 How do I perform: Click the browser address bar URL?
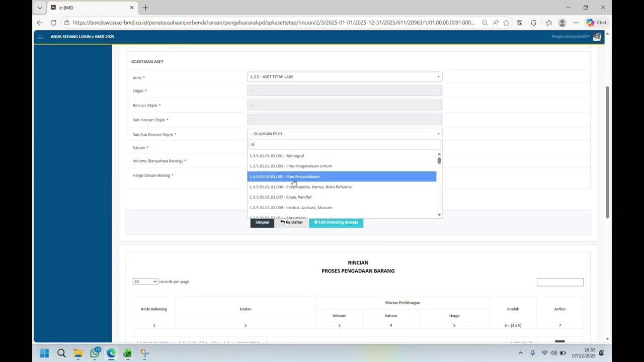point(274,23)
